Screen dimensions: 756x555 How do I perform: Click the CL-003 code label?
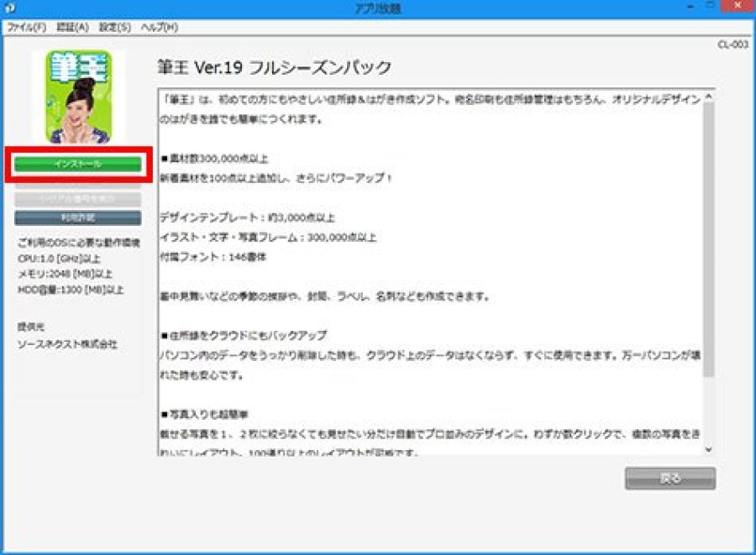click(x=732, y=45)
